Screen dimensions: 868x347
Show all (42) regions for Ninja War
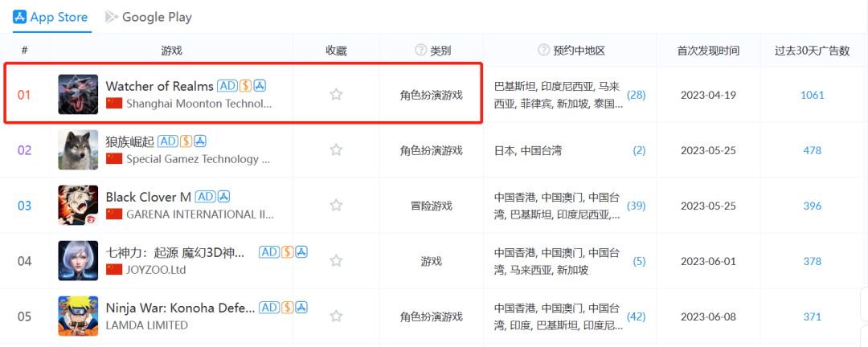[636, 316]
